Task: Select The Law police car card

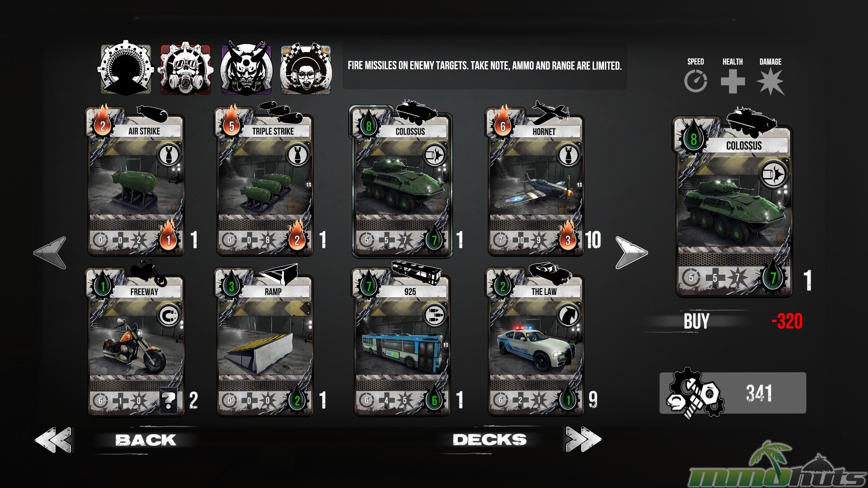Action: pyautogui.click(x=536, y=340)
